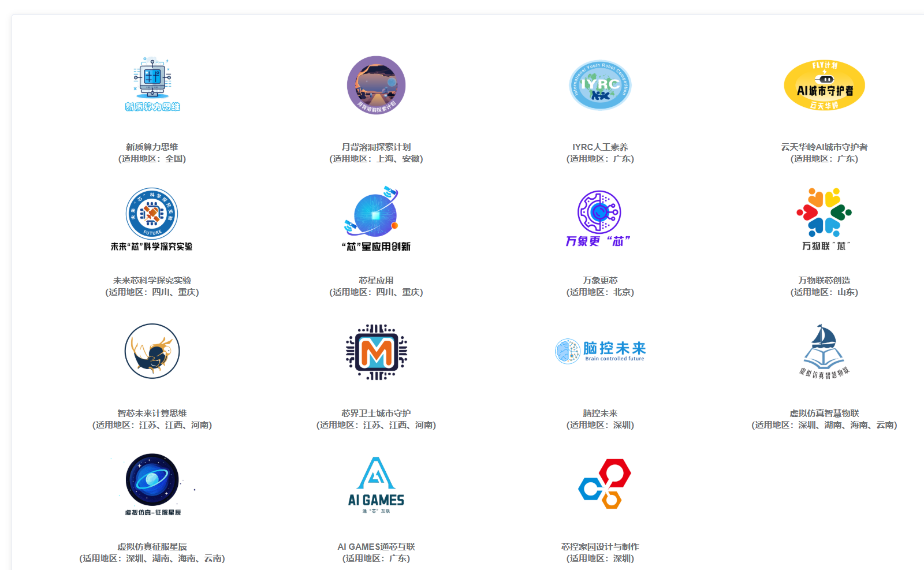Click the 新质算力思维 logo icon
The width and height of the screenshot is (924, 570).
tap(152, 84)
